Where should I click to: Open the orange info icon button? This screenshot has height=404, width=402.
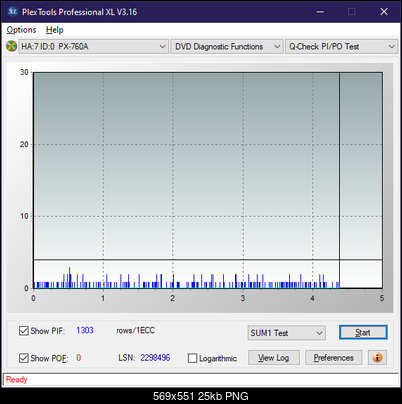[x=377, y=358]
